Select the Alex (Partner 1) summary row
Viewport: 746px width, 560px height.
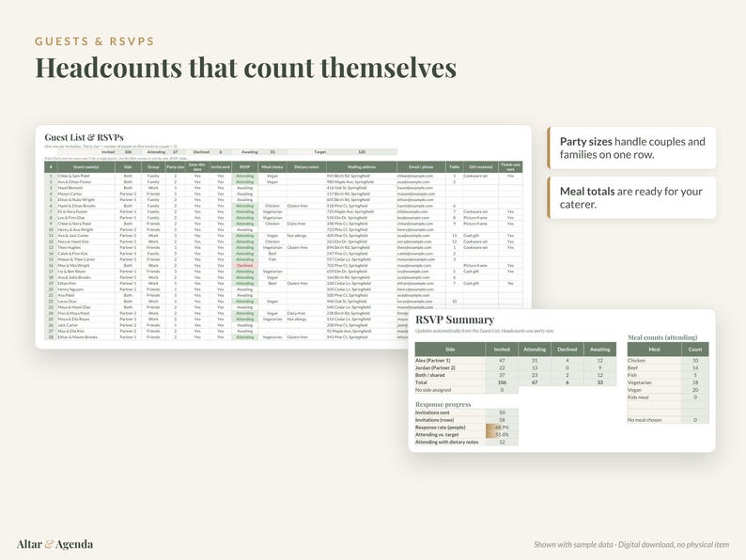point(515,361)
